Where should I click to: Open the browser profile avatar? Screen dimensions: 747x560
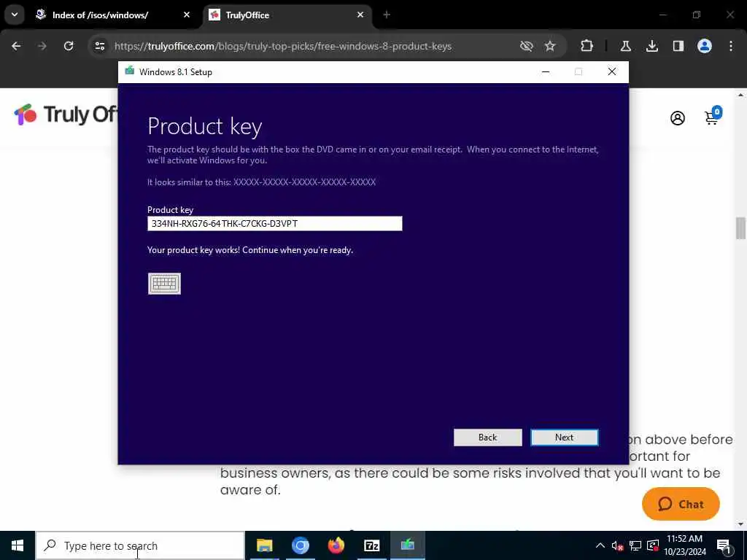point(705,46)
